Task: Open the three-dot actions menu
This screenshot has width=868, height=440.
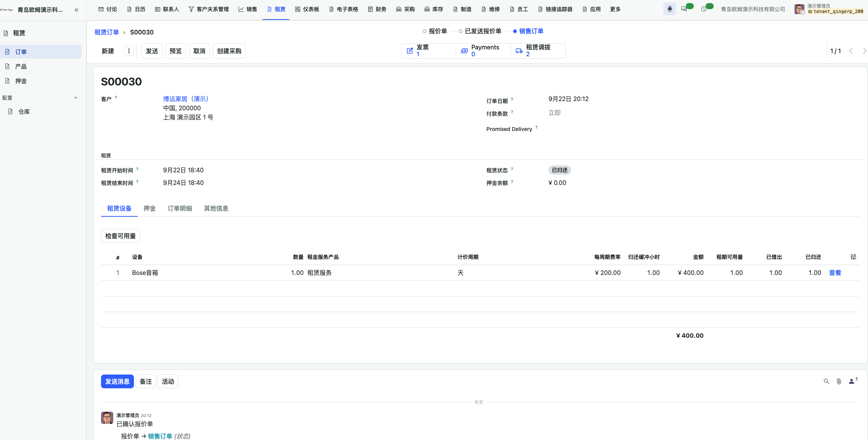Action: point(129,51)
